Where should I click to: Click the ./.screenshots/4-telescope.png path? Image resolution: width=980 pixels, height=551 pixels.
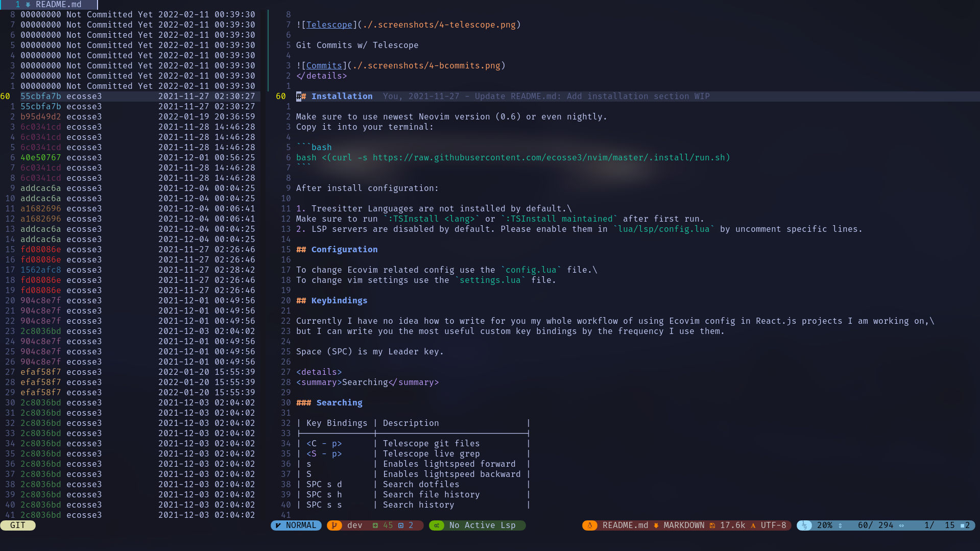point(439,25)
